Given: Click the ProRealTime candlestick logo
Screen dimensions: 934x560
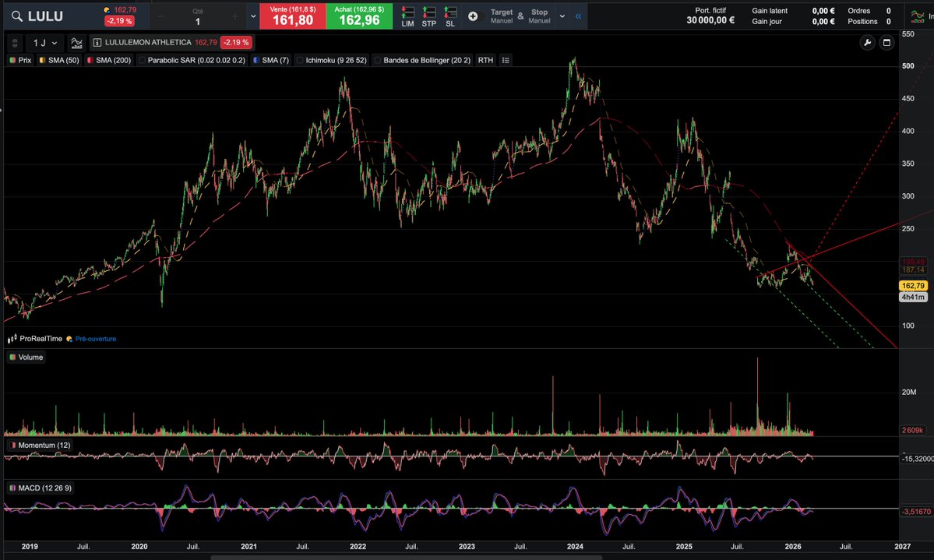Looking at the screenshot, I should 12,338.
